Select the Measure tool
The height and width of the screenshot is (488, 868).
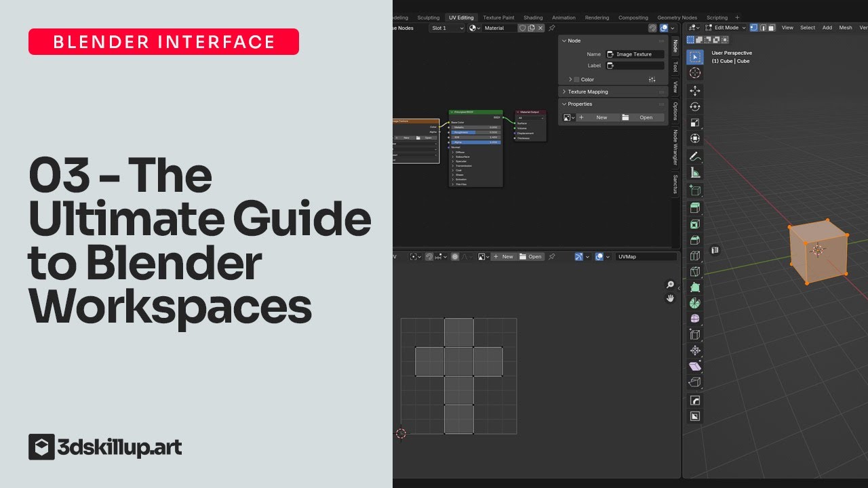tap(694, 172)
